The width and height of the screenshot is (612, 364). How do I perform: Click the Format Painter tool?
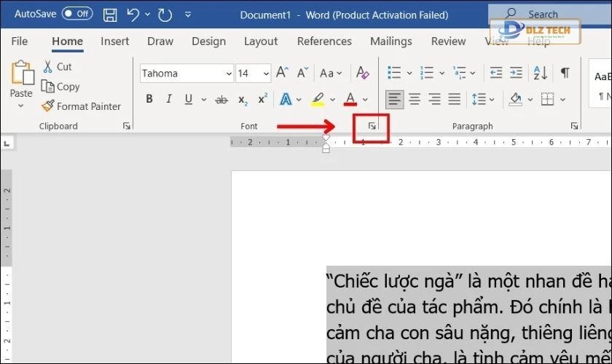coord(81,106)
